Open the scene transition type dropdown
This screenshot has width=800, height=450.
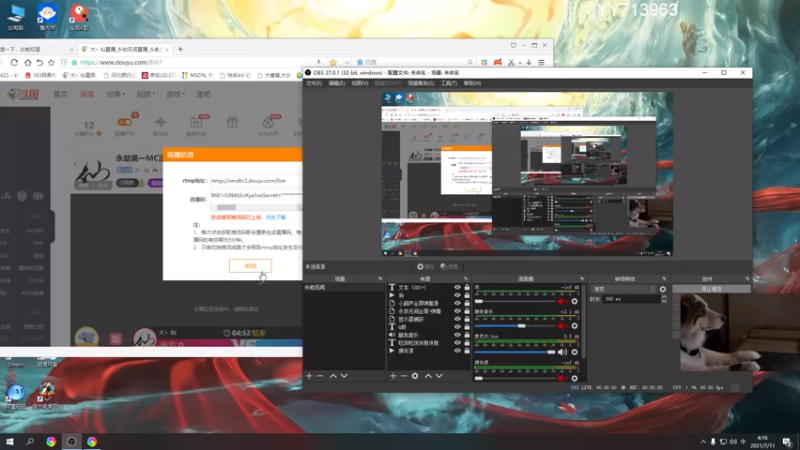(x=624, y=289)
